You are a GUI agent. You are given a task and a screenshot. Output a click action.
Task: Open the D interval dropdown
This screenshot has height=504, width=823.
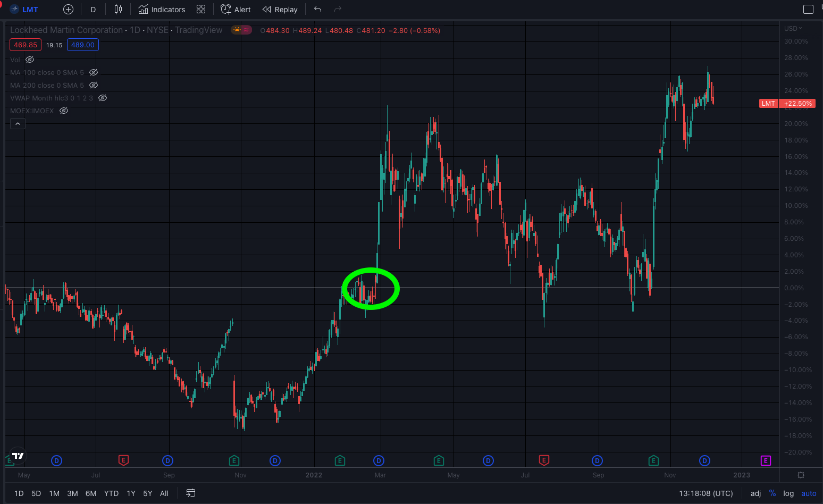click(x=93, y=10)
